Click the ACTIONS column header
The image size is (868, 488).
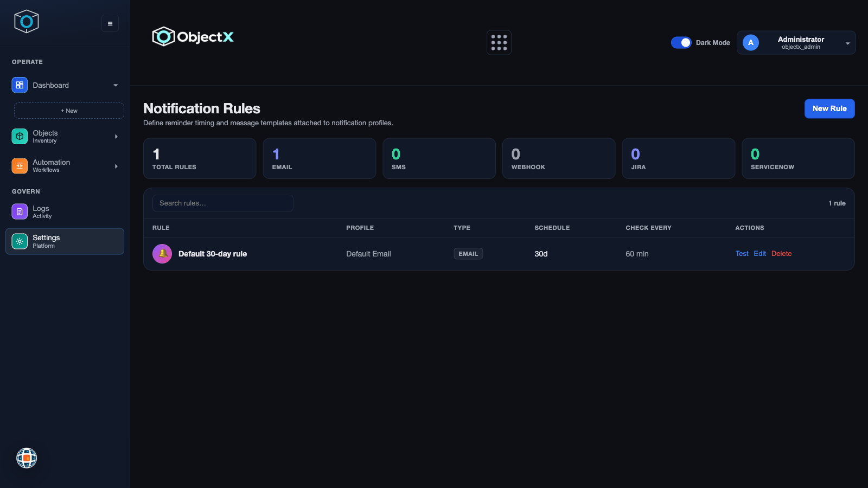coord(750,228)
